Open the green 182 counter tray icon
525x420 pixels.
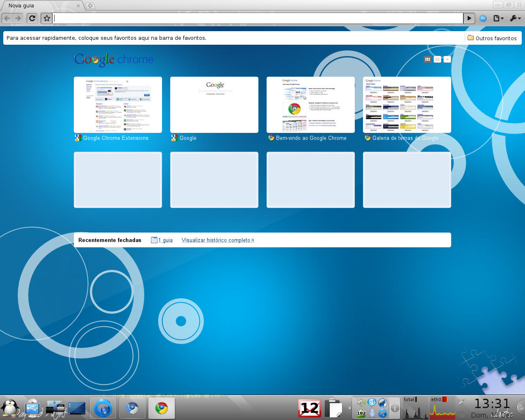click(x=361, y=413)
